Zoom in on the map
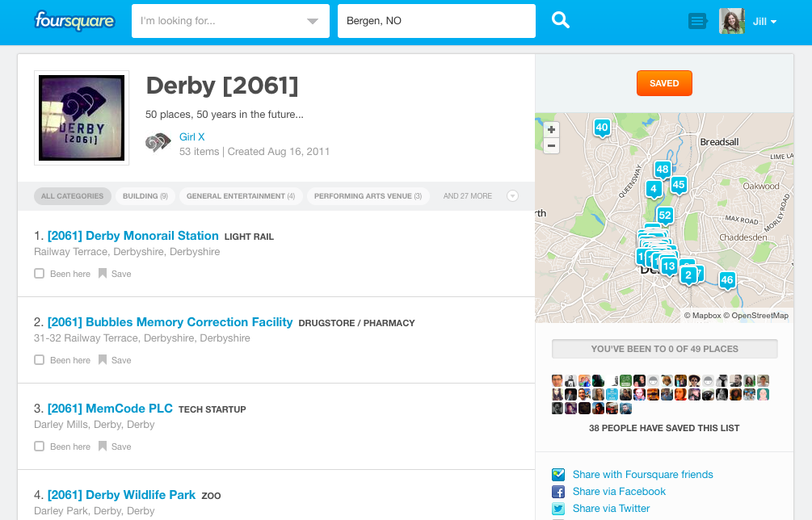The width and height of the screenshot is (812, 520). [x=552, y=130]
